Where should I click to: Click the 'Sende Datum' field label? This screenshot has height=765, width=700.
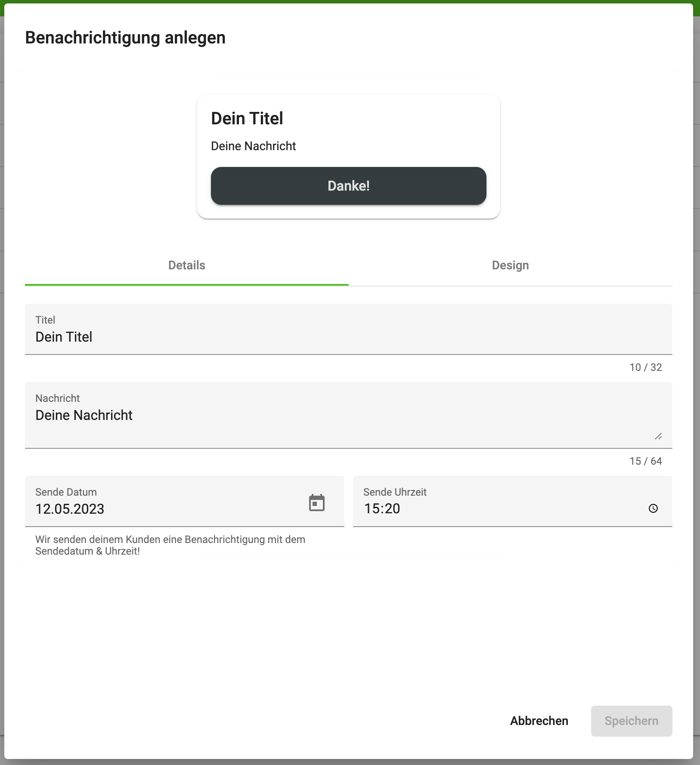[x=66, y=492]
